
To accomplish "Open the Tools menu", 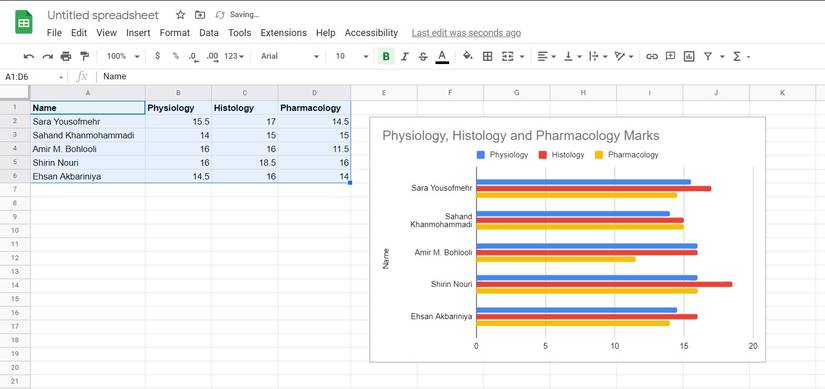I will point(239,33).
